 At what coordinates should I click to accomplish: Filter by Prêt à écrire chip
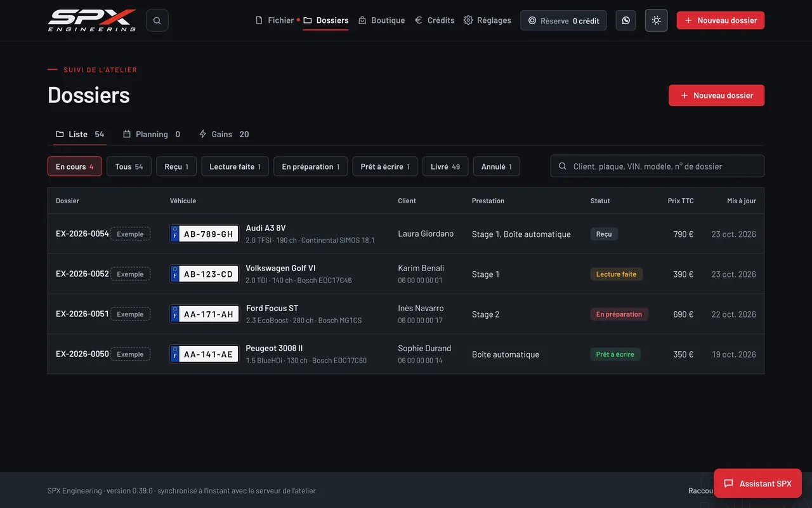[x=385, y=166]
